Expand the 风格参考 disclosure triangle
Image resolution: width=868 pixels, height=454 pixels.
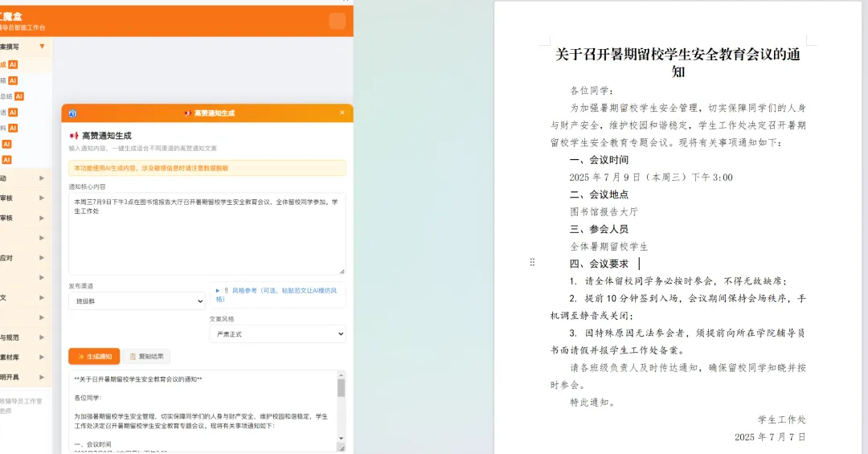pyautogui.click(x=218, y=290)
